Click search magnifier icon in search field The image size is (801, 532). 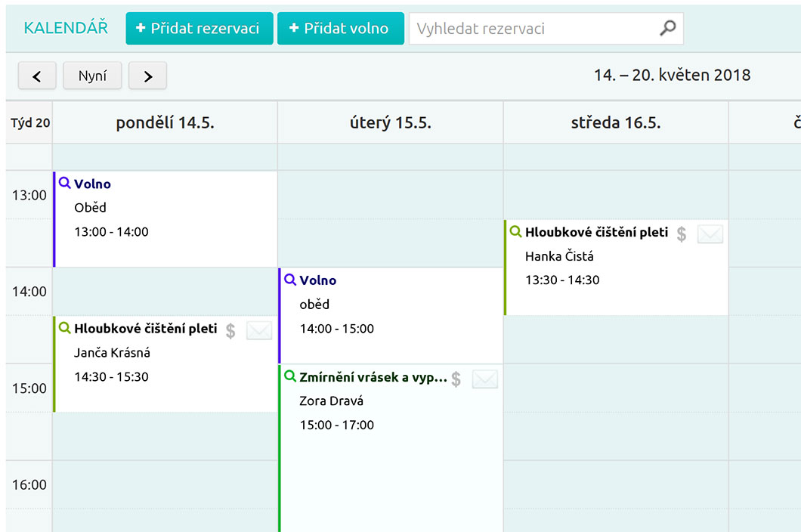(667, 29)
